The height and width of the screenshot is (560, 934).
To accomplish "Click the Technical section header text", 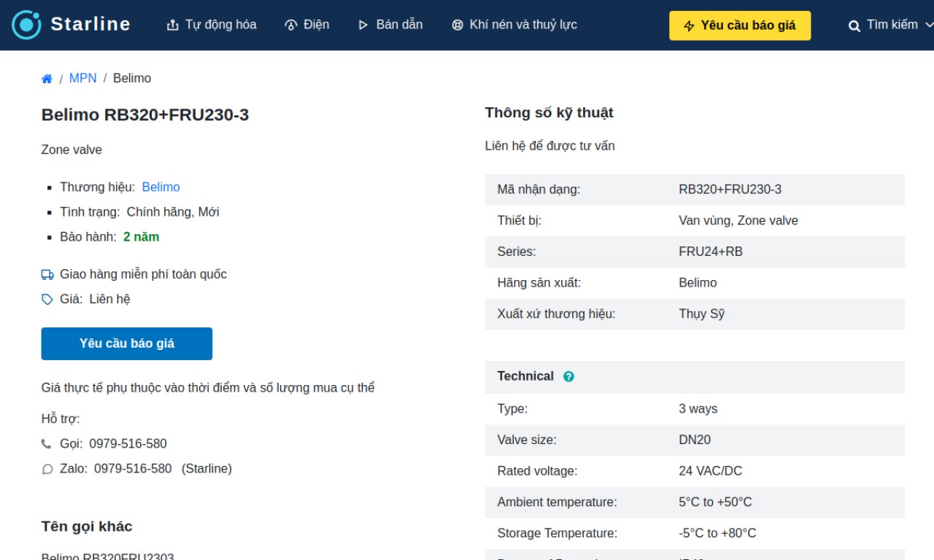I will click(525, 376).
